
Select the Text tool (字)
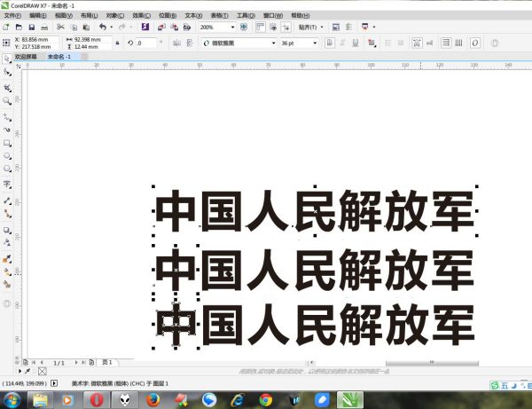7,185
